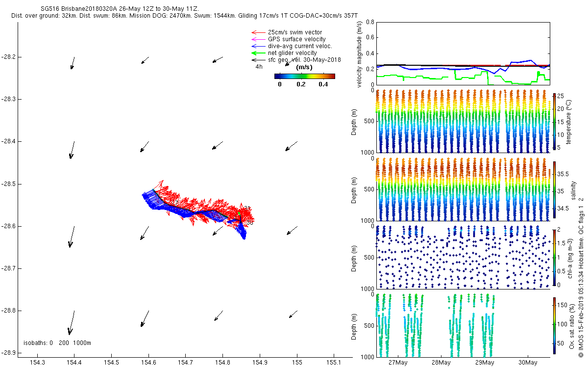Viewport: 588px width, 368px height.
Task: Click the 'isobaths: 0 200 1000m' label
Action: 57,342
